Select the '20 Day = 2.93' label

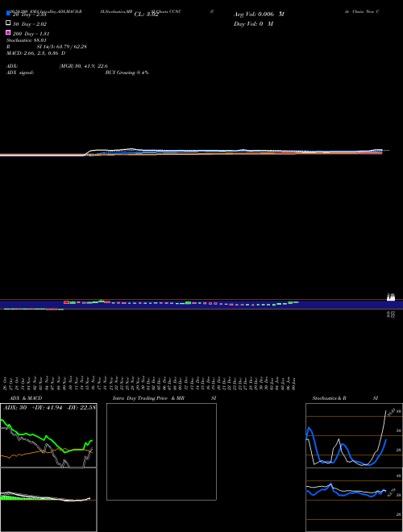click(x=30, y=15)
